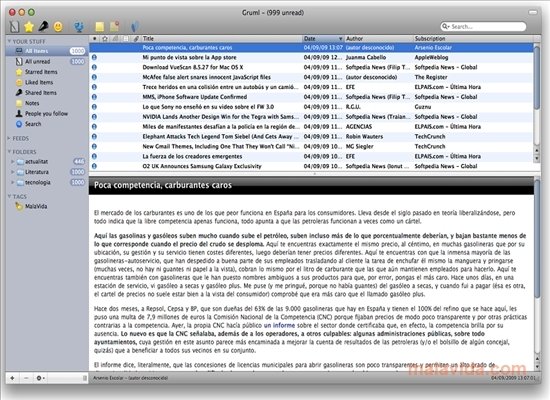This screenshot has width=550, height=400.
Task: Toggle unread dot on McAfee false alert row
Action: (94, 77)
